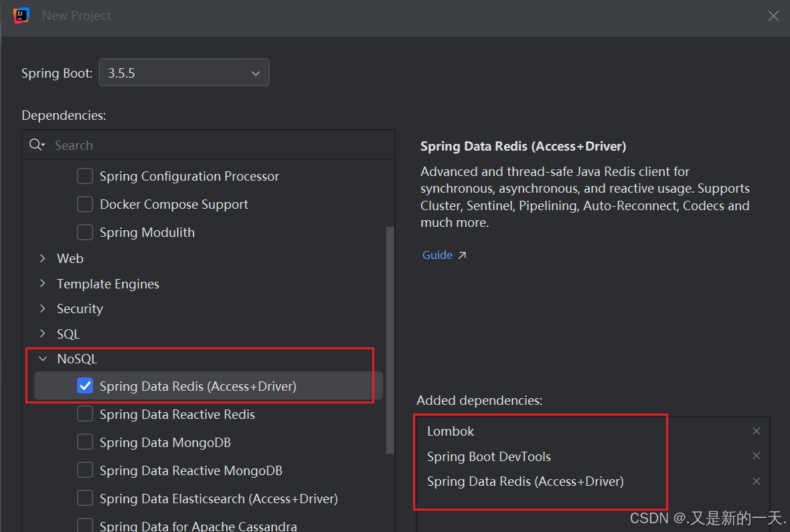Click the search magnifier icon
The image size is (790, 532).
[37, 145]
